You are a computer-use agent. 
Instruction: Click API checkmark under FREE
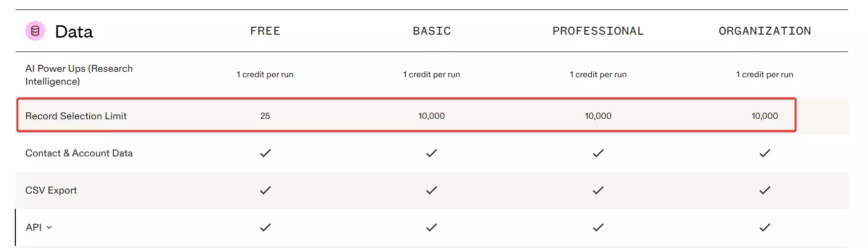coord(265,227)
